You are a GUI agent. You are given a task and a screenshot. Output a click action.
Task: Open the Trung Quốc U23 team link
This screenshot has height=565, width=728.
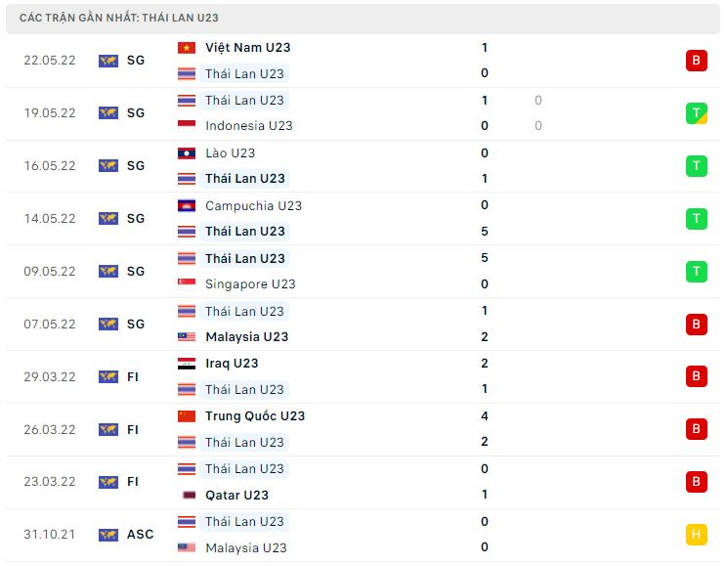[x=255, y=416]
